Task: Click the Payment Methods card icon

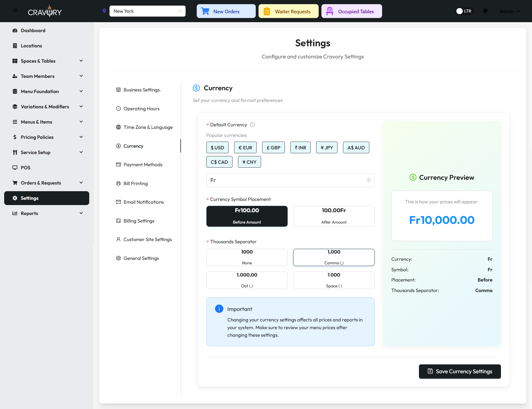Action: click(118, 165)
